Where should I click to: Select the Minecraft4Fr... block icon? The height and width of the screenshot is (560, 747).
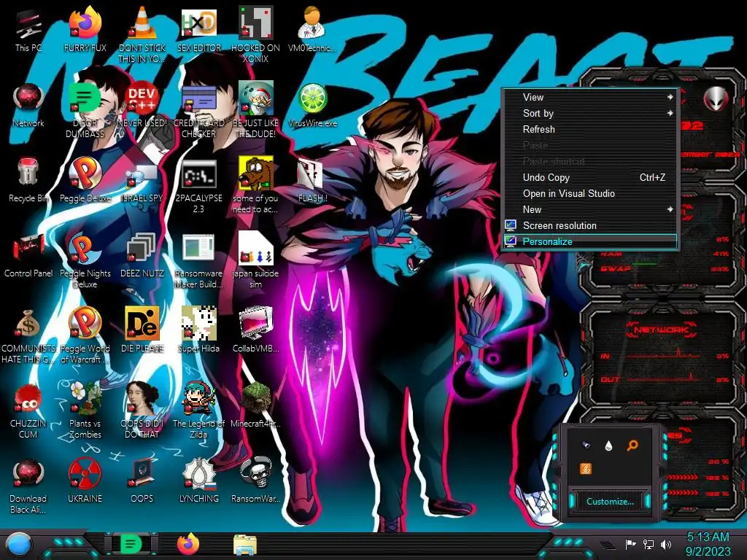[x=256, y=405]
